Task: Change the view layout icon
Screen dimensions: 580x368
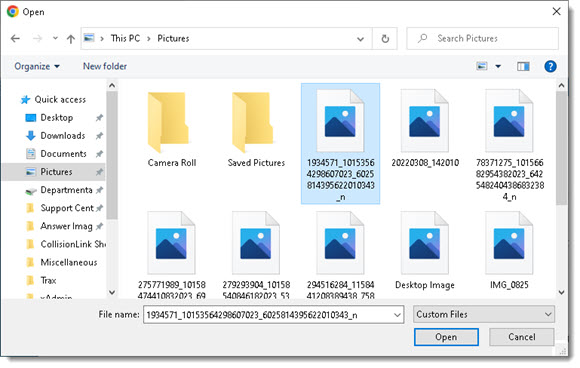Action: tap(482, 67)
